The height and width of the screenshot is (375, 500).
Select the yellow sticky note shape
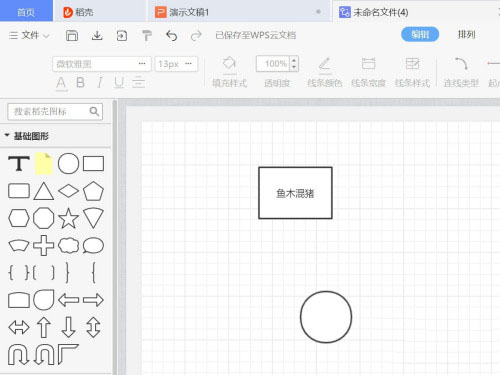point(44,163)
